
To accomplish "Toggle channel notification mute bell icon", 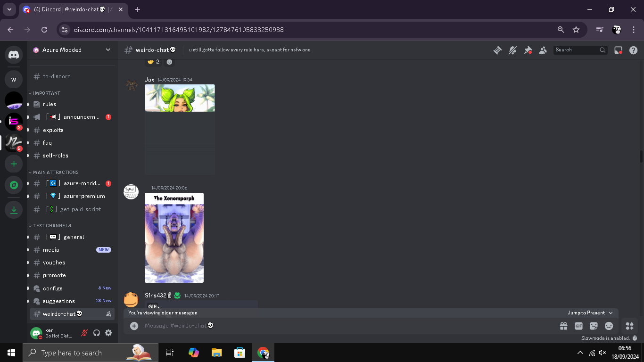I will point(512,50).
